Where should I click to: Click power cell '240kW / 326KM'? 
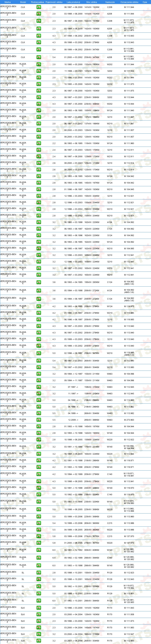pyautogui.click(x=92, y=488)
